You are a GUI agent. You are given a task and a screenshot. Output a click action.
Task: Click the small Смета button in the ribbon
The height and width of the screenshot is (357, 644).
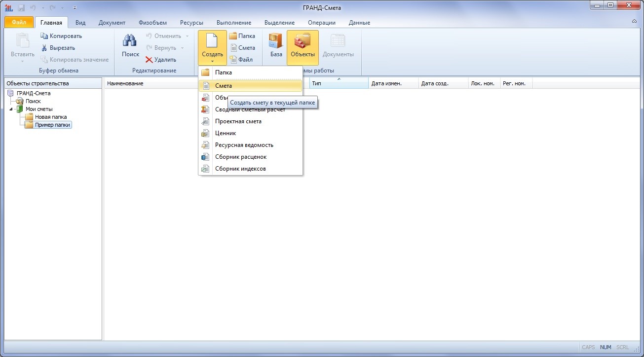242,48
